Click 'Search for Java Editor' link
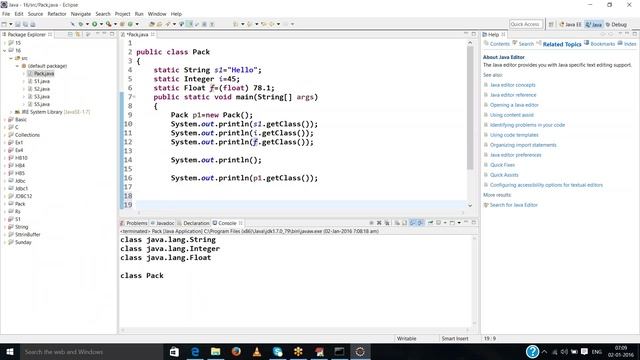The image size is (640, 360). 513,205
